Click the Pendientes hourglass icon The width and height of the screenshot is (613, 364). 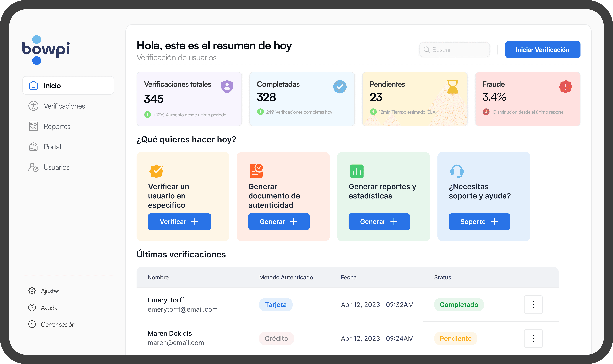click(x=453, y=87)
